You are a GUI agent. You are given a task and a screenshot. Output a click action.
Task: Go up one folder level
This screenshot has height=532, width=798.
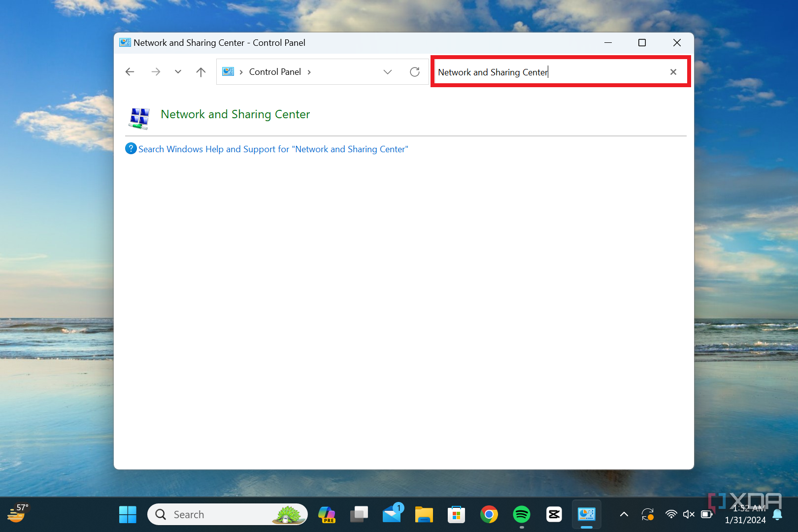coord(201,72)
